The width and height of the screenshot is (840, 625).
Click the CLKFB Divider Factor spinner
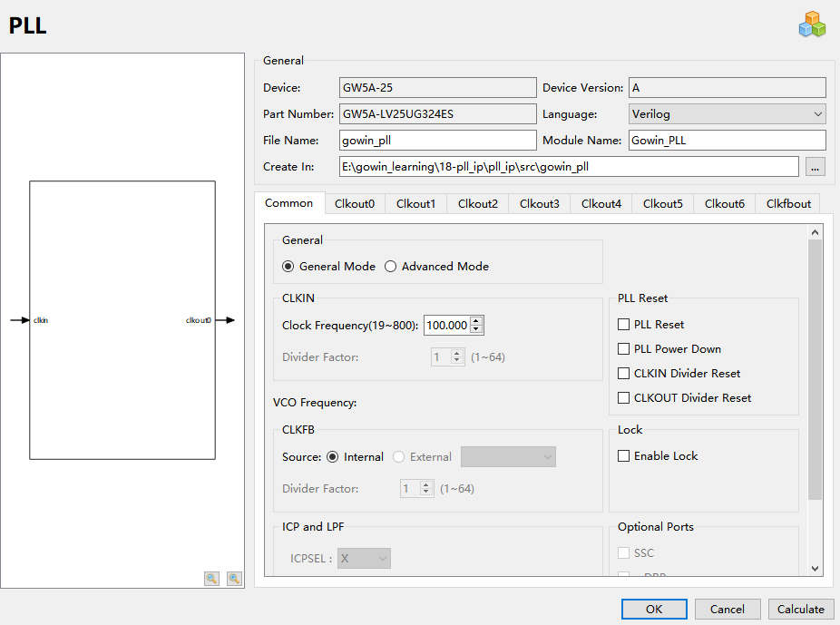pos(416,488)
